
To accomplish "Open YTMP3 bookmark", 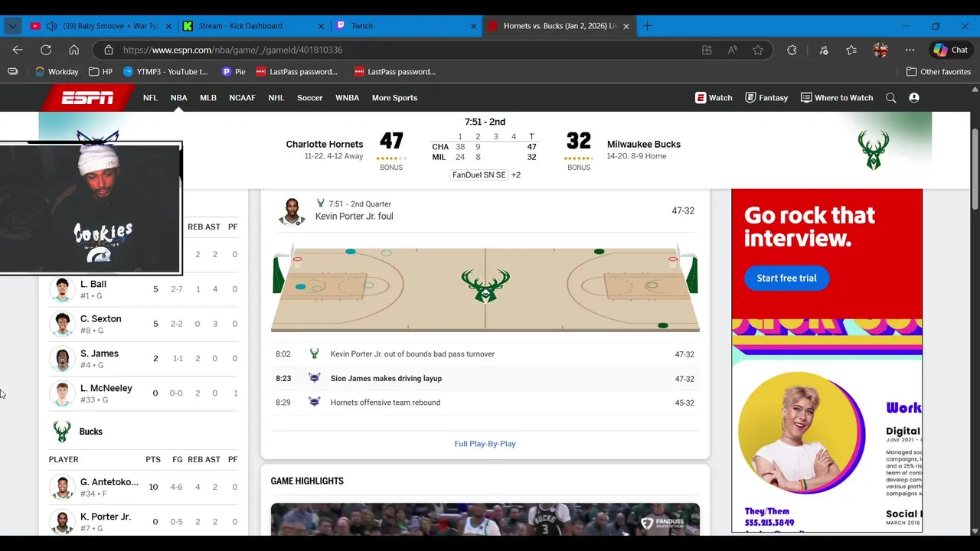I will tap(165, 72).
